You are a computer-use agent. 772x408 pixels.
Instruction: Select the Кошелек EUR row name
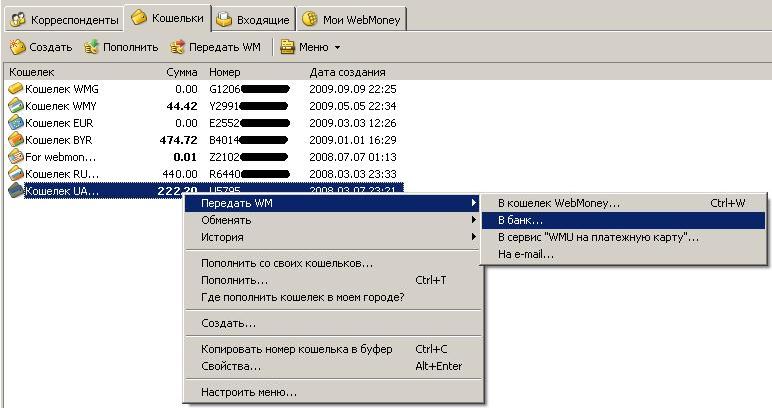[59, 123]
